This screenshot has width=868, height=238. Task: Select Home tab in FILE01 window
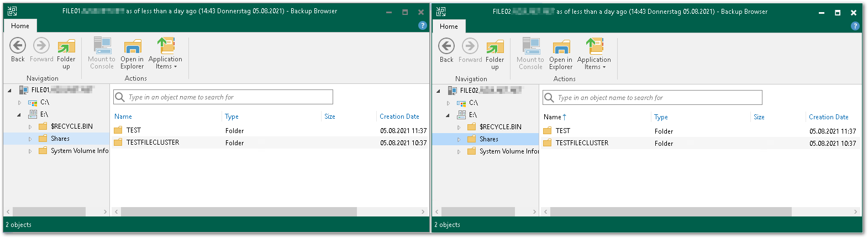20,26
